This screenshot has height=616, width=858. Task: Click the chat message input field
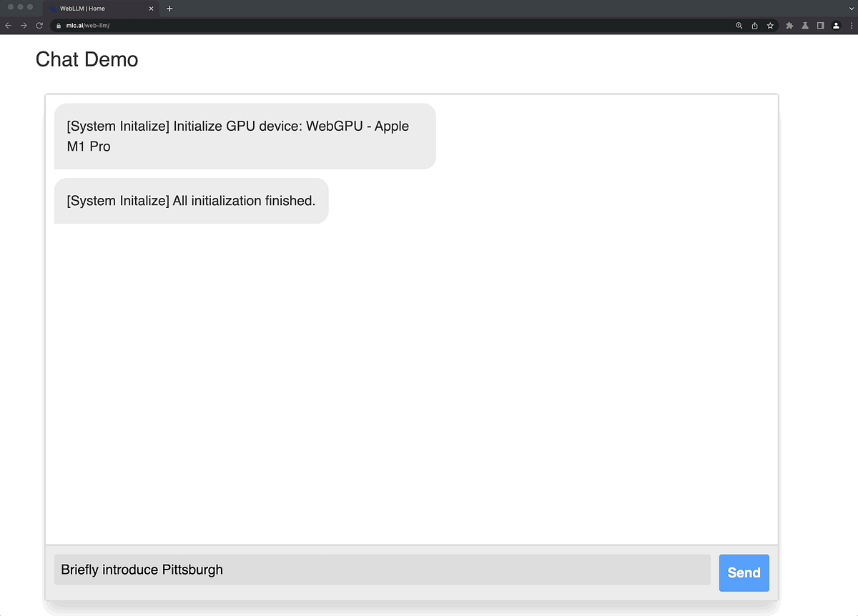point(382,570)
